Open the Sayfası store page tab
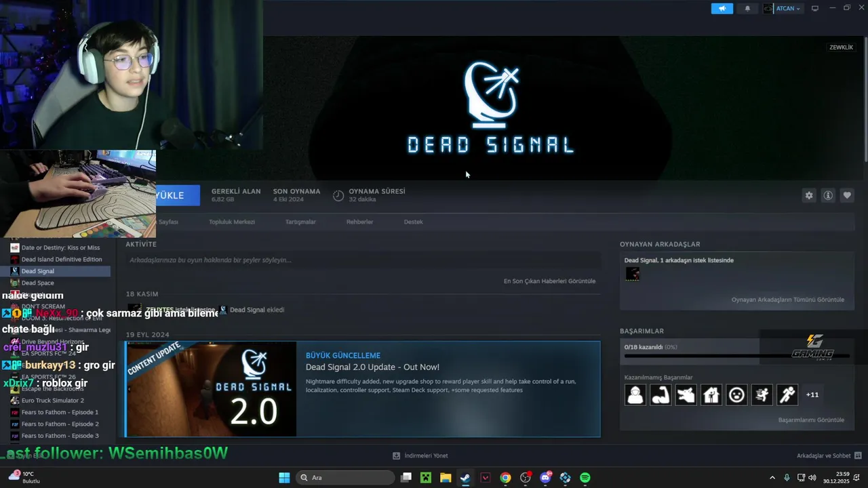 pyautogui.click(x=167, y=222)
